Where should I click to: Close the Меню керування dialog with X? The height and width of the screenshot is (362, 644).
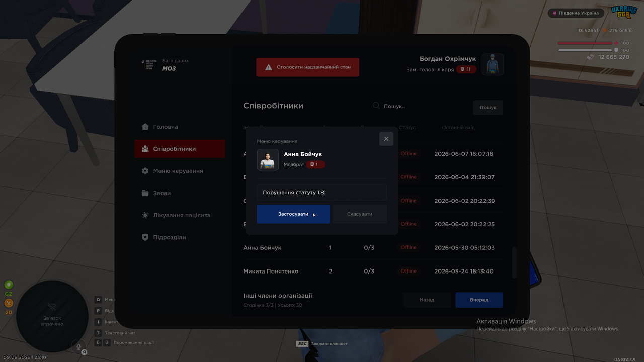point(386,139)
